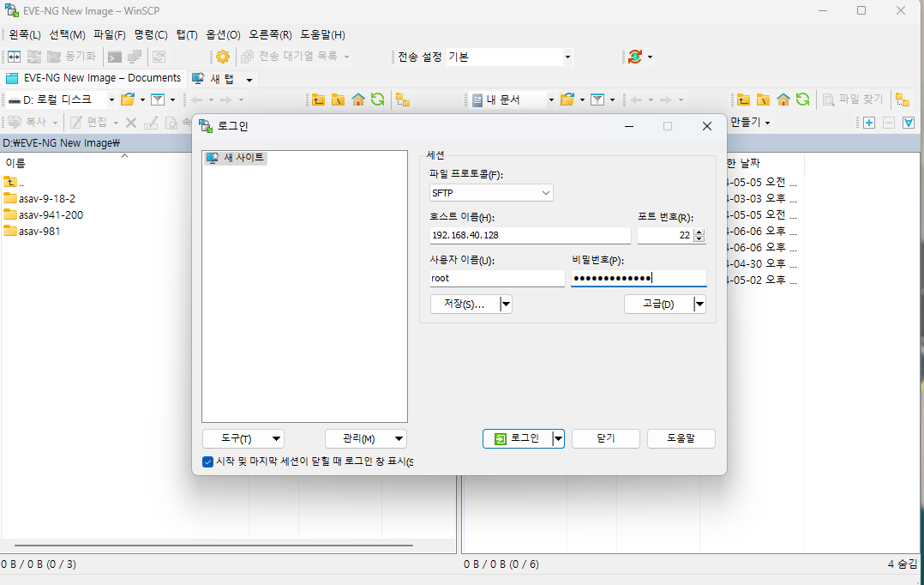Click the red-arrow globe update icon
The image size is (924, 585).
[x=634, y=57]
